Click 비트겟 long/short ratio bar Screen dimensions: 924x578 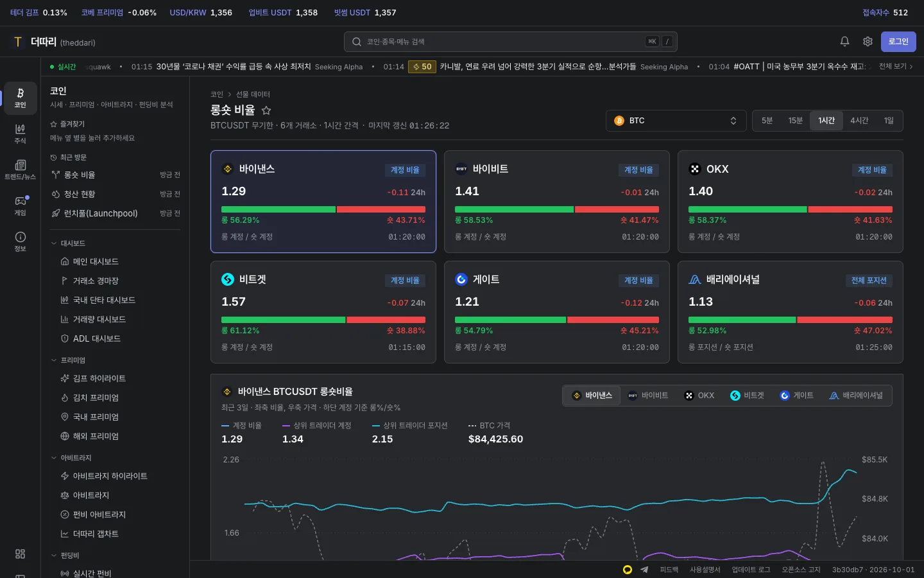tap(323, 320)
